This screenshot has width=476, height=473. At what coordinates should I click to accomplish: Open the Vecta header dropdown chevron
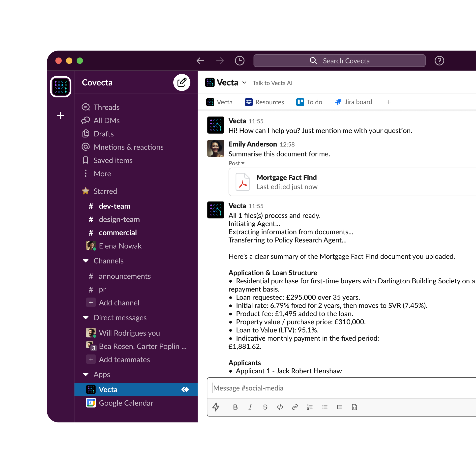tap(244, 83)
